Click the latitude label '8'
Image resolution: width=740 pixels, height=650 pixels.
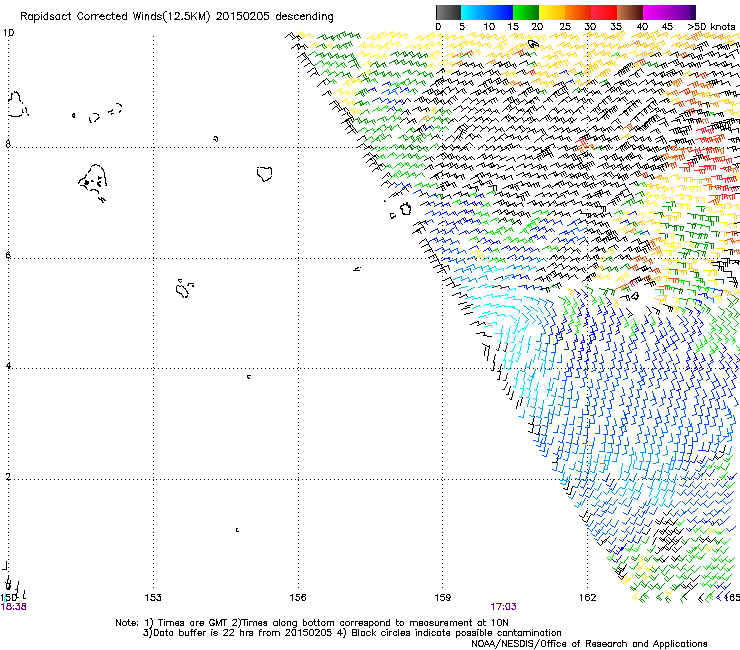8,144
